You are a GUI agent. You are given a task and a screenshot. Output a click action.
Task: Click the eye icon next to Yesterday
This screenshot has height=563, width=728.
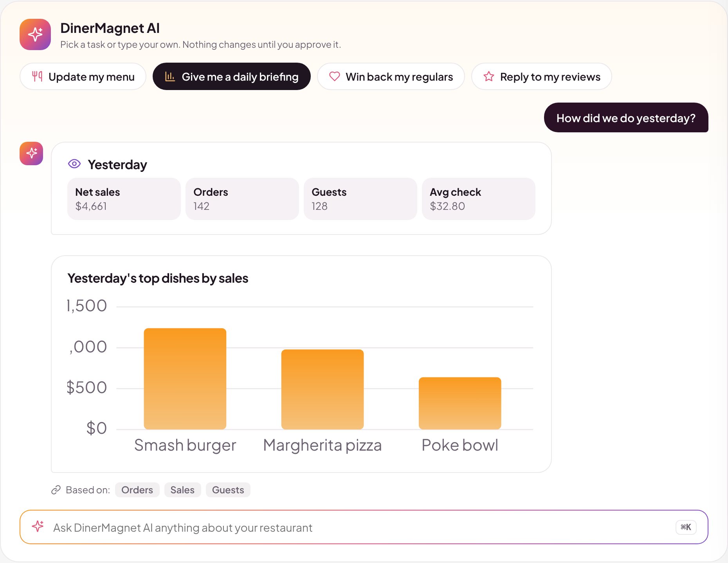74,164
